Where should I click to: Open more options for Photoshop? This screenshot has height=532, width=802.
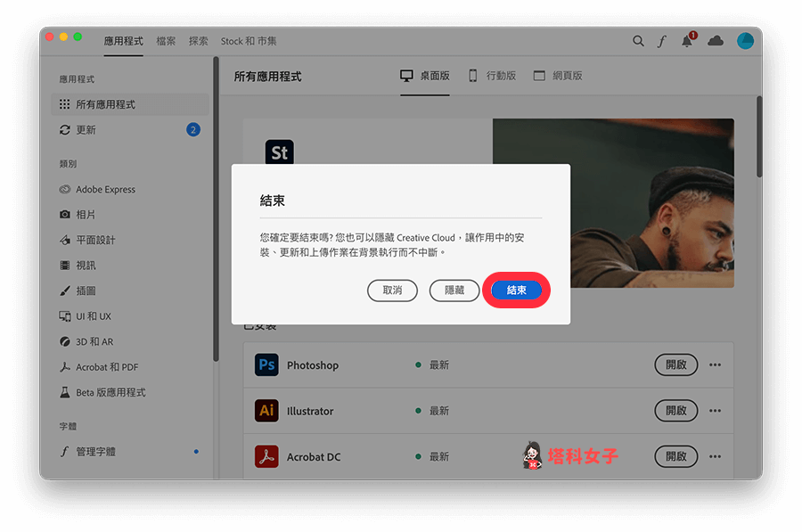coord(715,364)
